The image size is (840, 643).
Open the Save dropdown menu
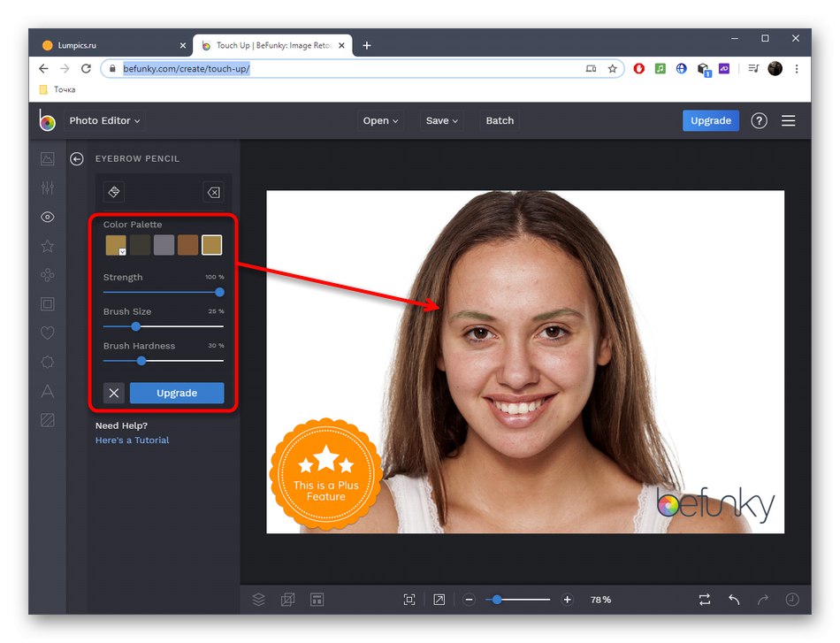click(x=441, y=120)
